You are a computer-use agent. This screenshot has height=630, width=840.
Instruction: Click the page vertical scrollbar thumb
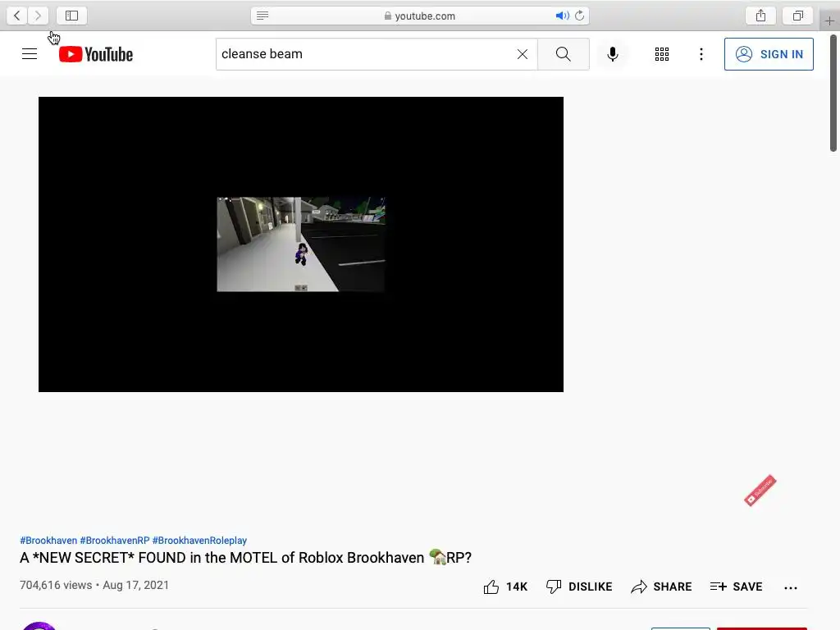(833, 94)
